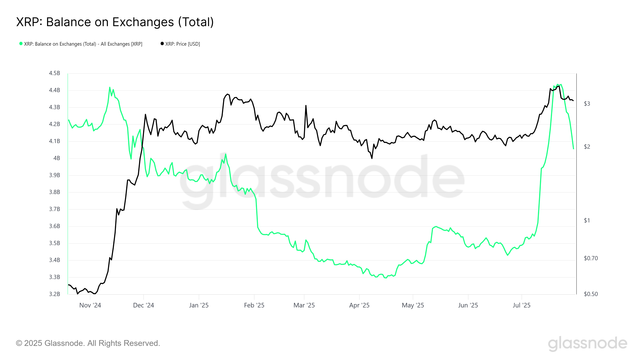This screenshot has height=362, width=644.
Task: Toggle the XRP: Price [USD] legend label
Action: click(x=183, y=44)
